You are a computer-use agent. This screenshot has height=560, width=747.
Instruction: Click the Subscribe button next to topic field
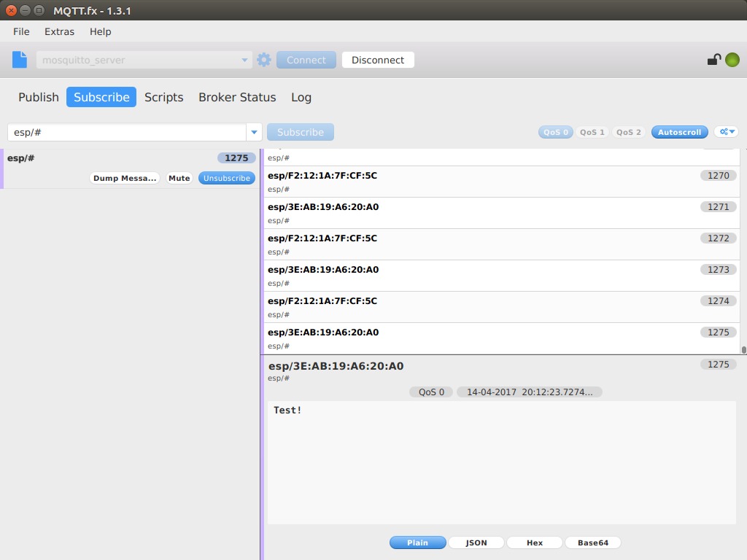(x=300, y=132)
